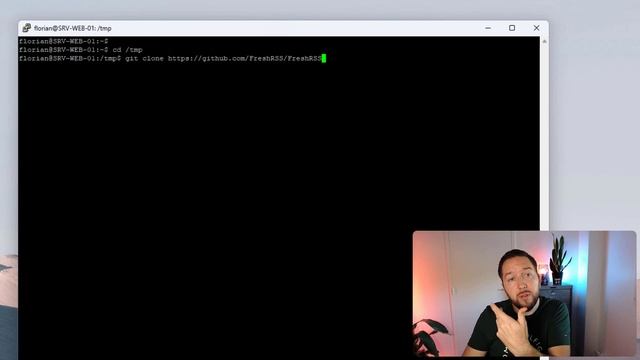640x360 pixels.
Task: Click the PuTTY icon in the title bar
Action: coord(27,28)
